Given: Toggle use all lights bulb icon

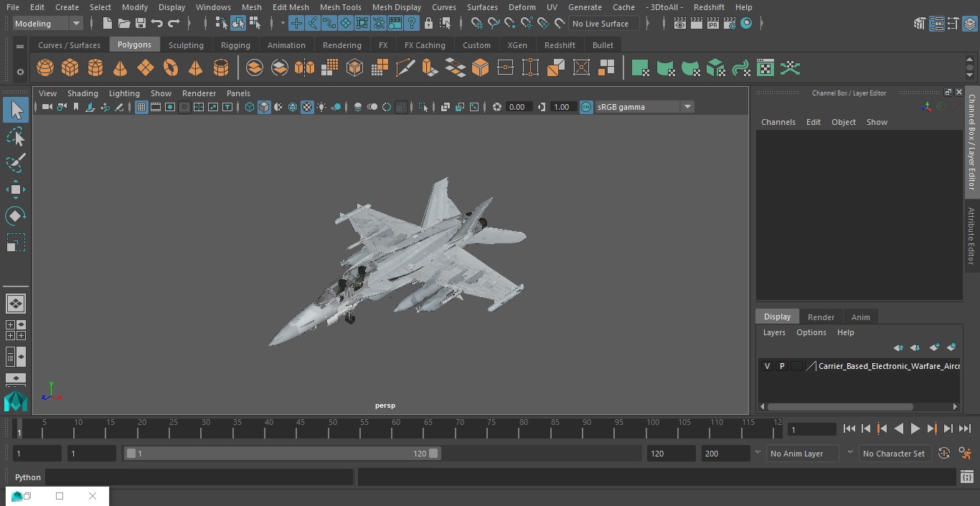Looking at the screenshot, I should (x=321, y=107).
